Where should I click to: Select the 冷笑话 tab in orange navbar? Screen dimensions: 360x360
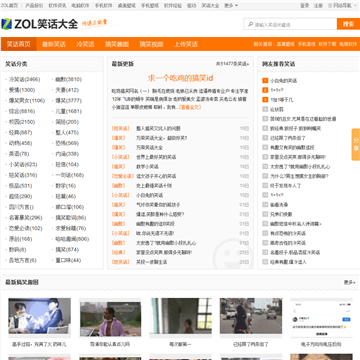click(85, 44)
